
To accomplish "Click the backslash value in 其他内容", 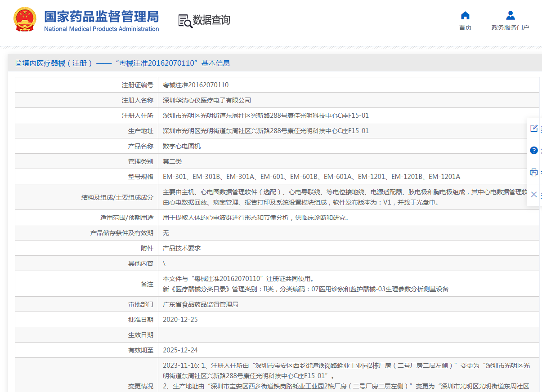I will (x=164, y=263).
